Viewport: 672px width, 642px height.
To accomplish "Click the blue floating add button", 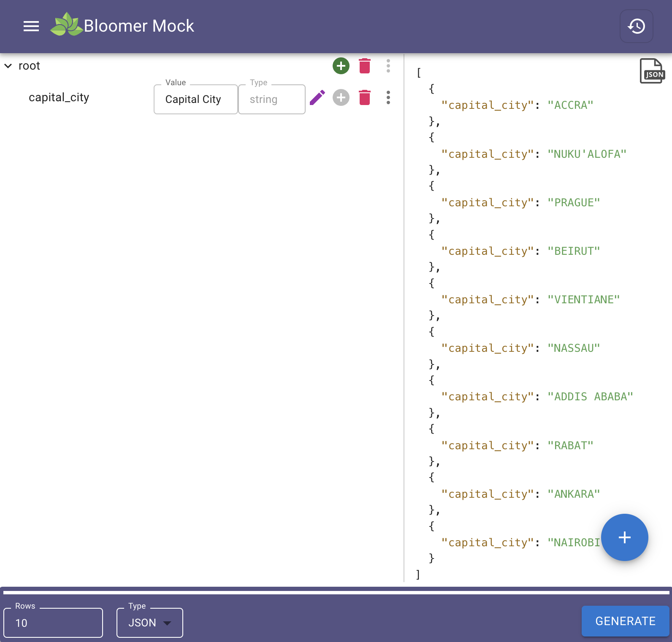I will click(x=624, y=537).
